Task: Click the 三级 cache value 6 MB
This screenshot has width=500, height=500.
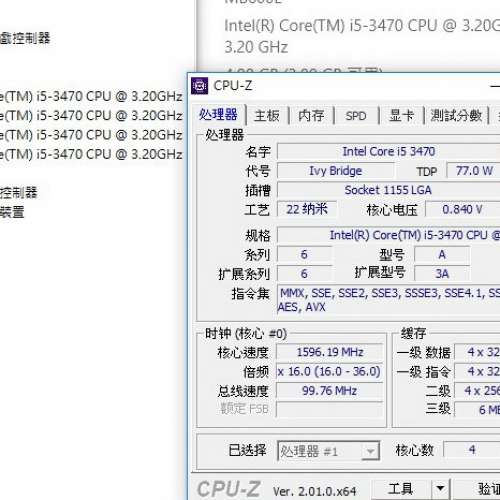Action: 477,409
